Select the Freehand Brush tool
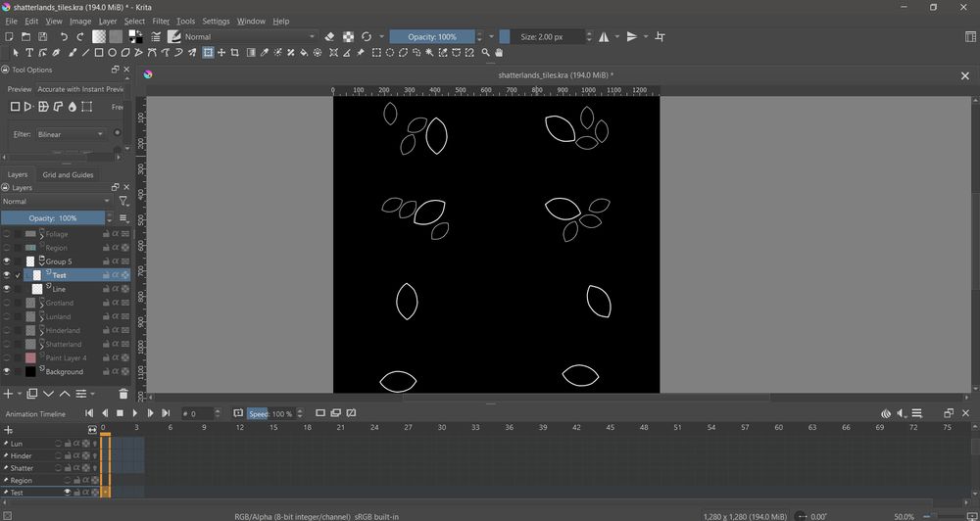Viewport: 980px width, 521px height. coord(73,53)
